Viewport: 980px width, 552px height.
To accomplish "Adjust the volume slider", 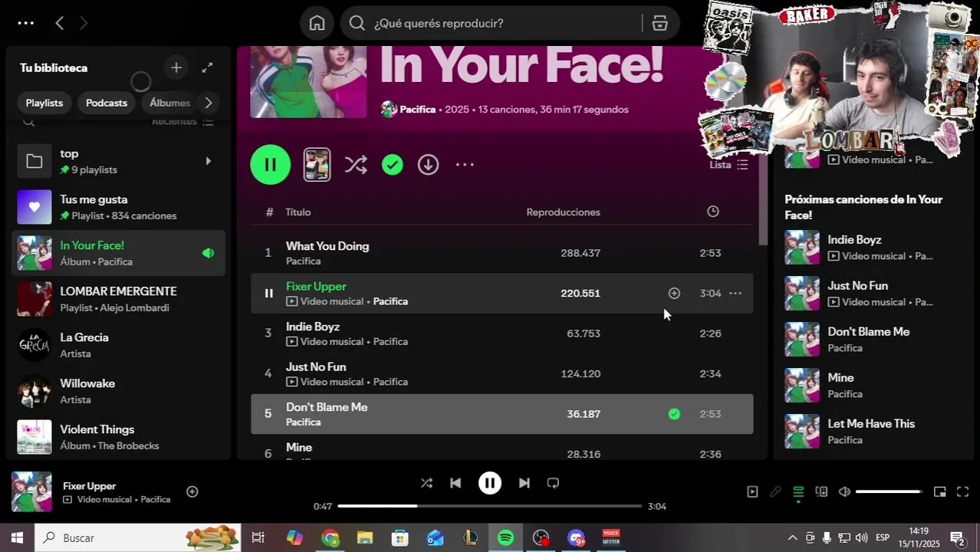I will 888,491.
